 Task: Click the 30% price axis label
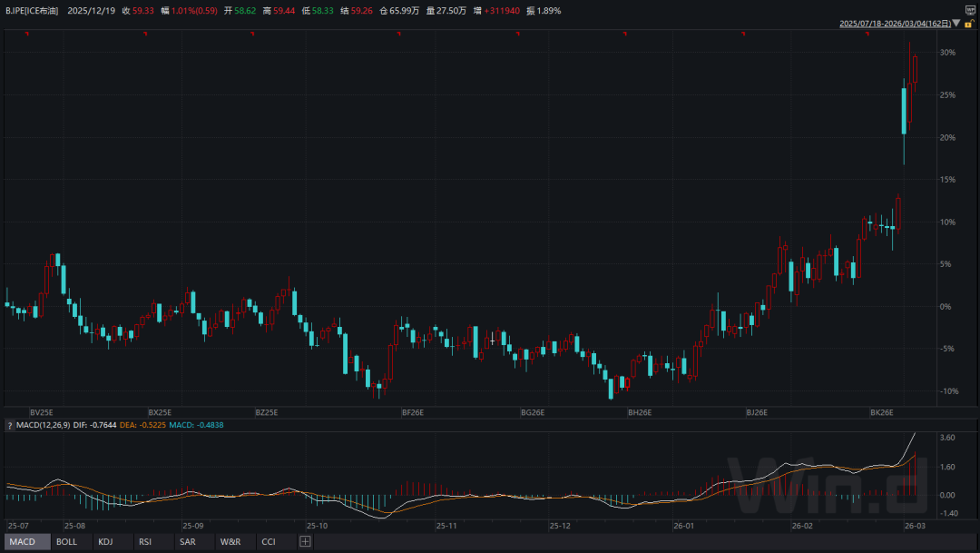[946, 53]
